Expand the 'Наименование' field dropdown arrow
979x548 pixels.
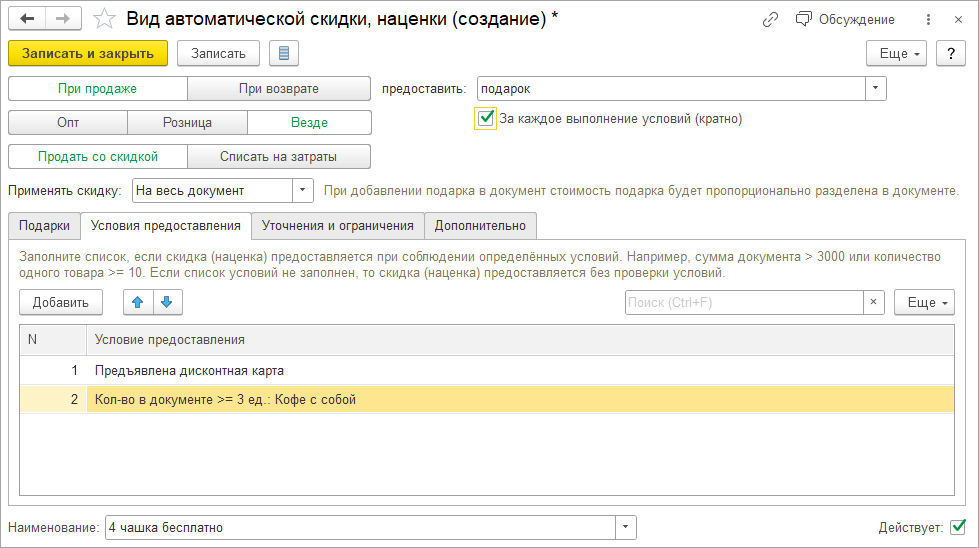[626, 527]
